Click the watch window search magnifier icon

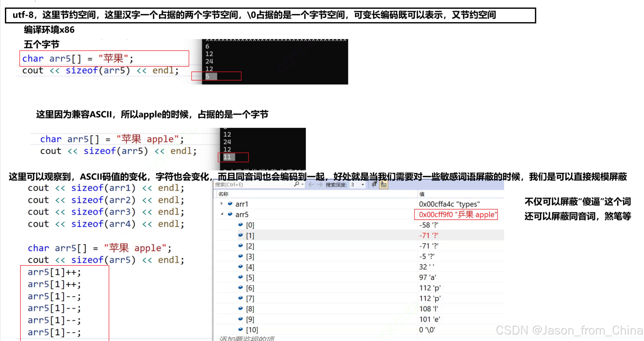[x=296, y=184]
